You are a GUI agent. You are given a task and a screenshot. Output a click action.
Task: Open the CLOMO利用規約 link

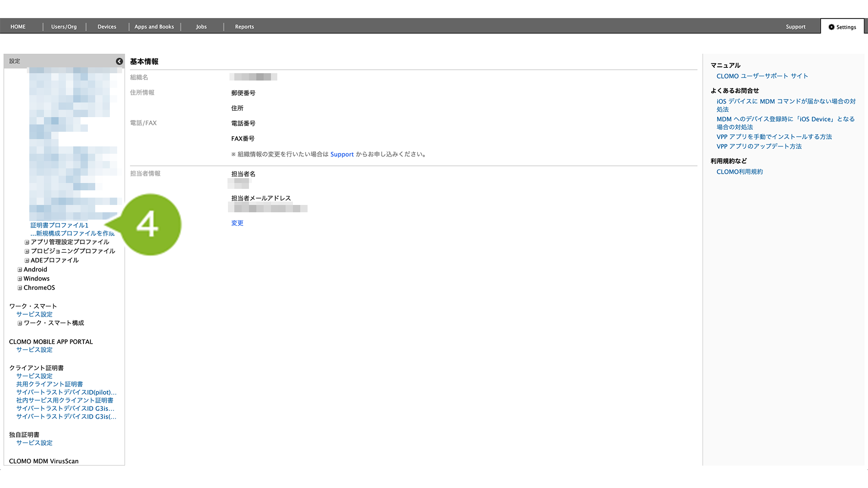(740, 172)
